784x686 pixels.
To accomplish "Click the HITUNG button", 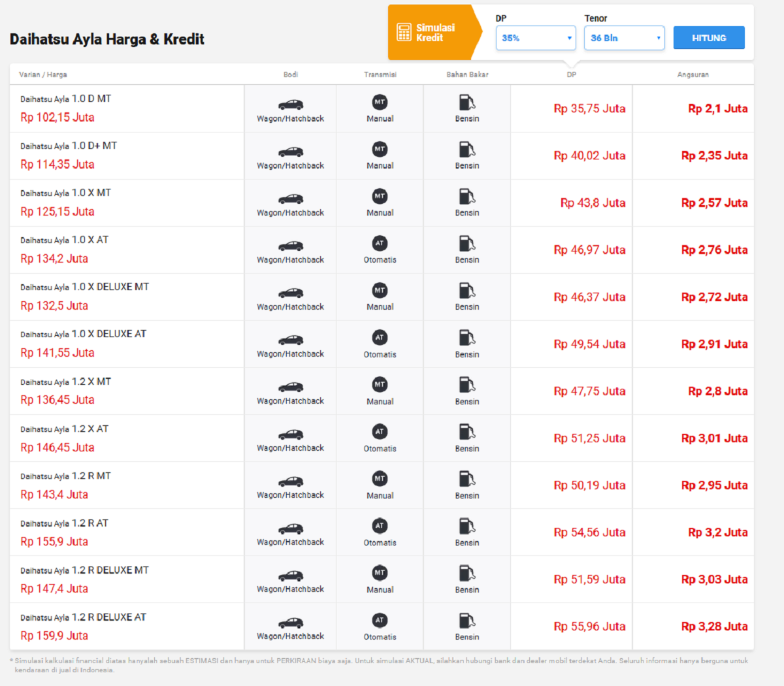I will click(x=709, y=38).
